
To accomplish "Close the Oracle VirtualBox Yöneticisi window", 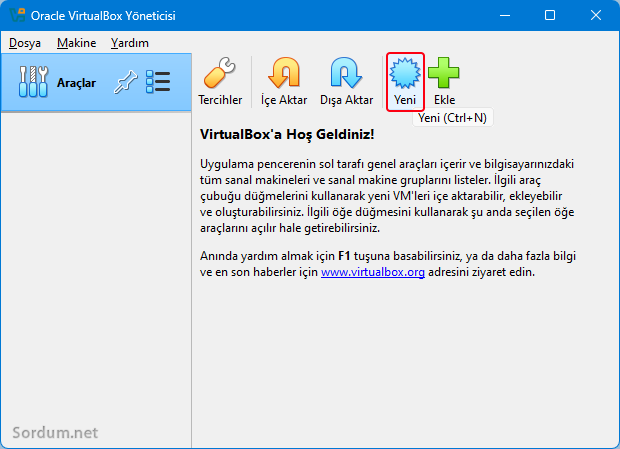I will coord(595,15).
